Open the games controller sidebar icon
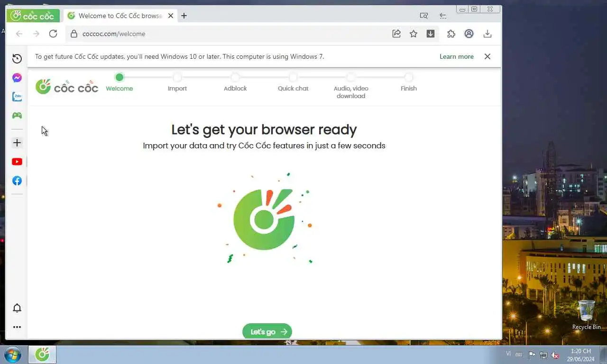The image size is (607, 364). coord(17,116)
